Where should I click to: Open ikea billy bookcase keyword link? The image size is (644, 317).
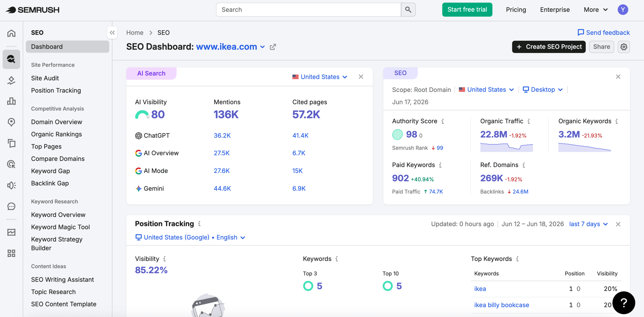point(502,305)
